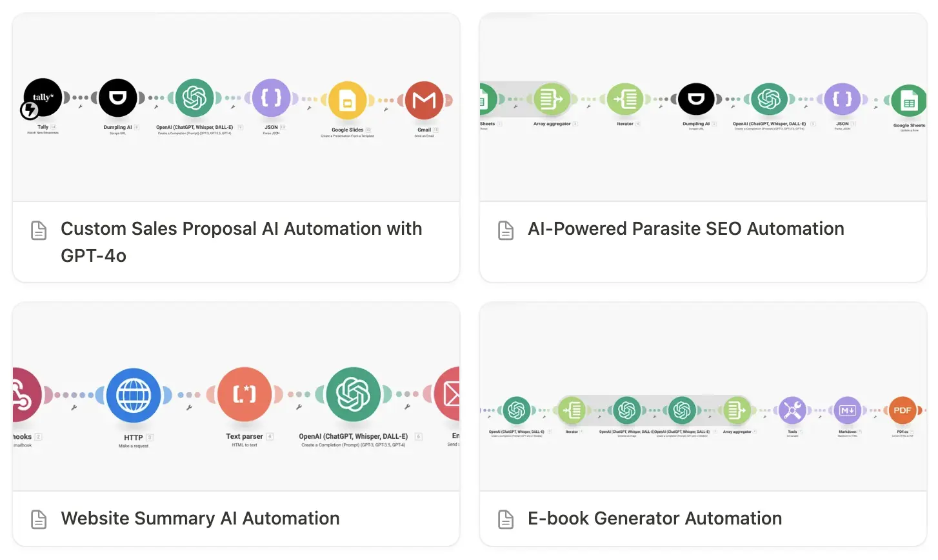This screenshot has height=560, width=938.
Task: Select the purple JSON module in Sales Proposal card
Action: point(272,98)
